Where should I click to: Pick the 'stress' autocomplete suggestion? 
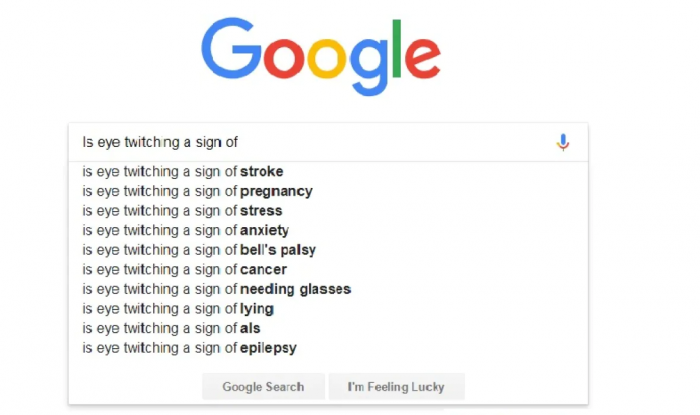tap(182, 211)
